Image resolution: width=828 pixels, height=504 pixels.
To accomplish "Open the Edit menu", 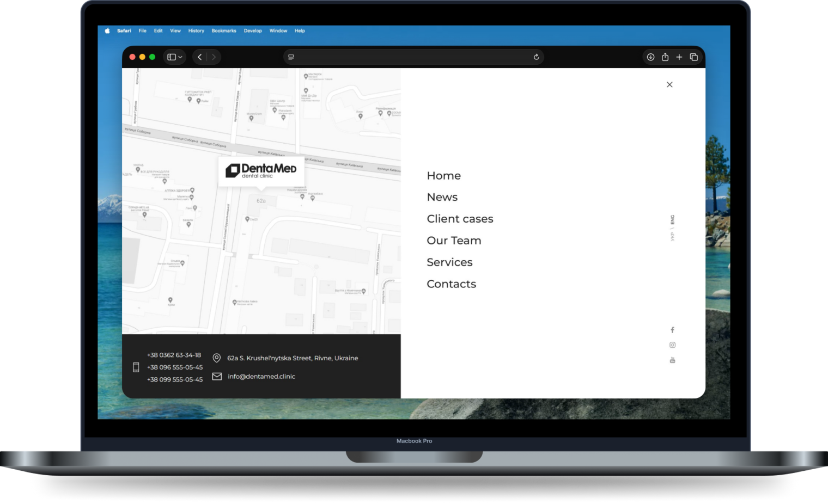I will click(159, 31).
